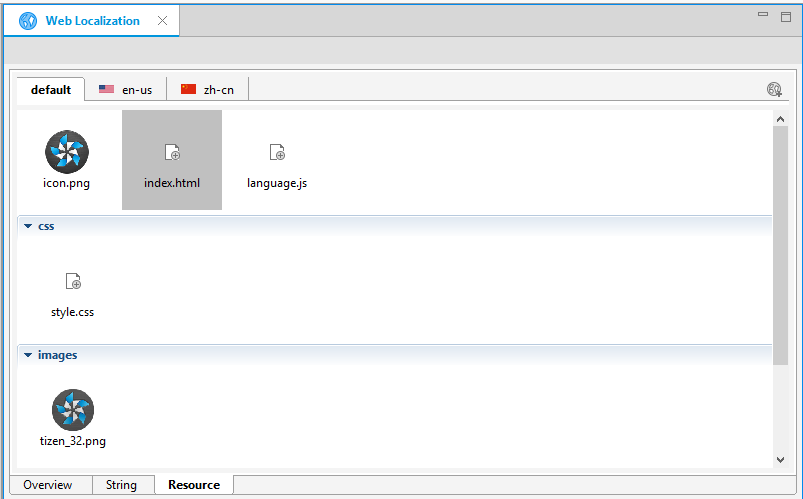Minimize the editor view panel

(x=762, y=15)
